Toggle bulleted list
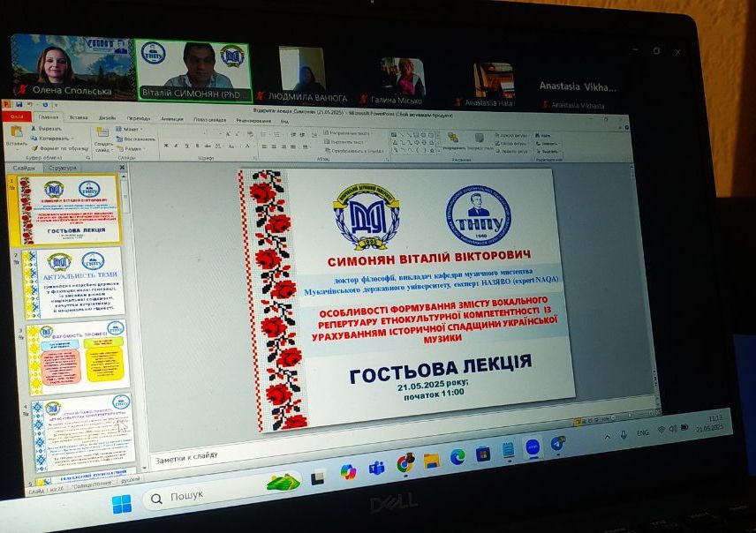The image size is (756, 533). pyautogui.click(x=263, y=135)
